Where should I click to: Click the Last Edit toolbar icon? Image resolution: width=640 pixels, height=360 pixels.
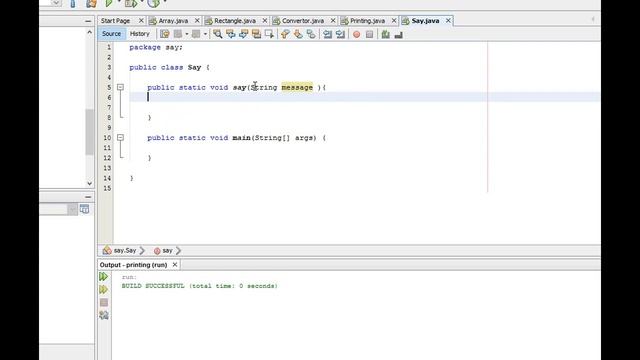tap(164, 34)
